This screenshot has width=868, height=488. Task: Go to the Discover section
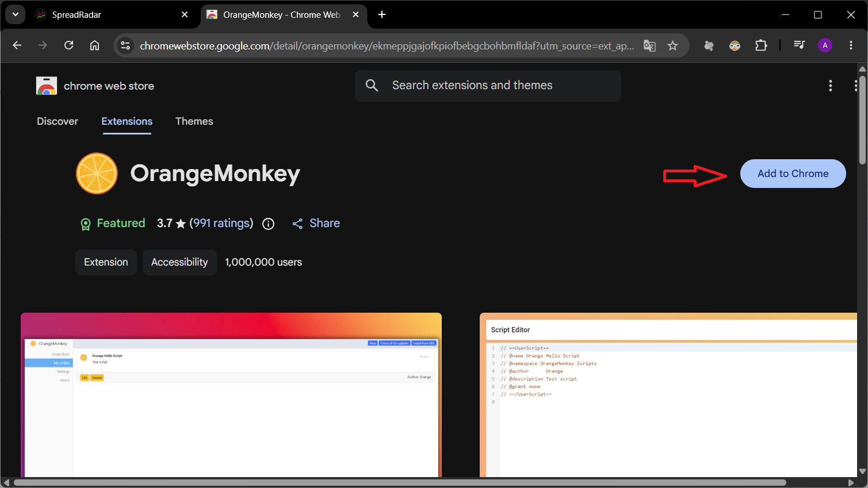click(x=58, y=121)
